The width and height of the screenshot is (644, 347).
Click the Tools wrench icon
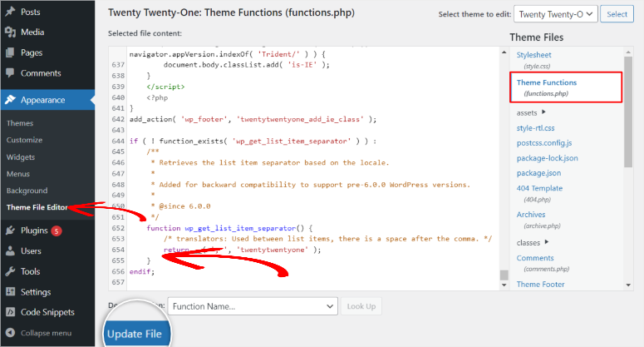[x=10, y=271]
